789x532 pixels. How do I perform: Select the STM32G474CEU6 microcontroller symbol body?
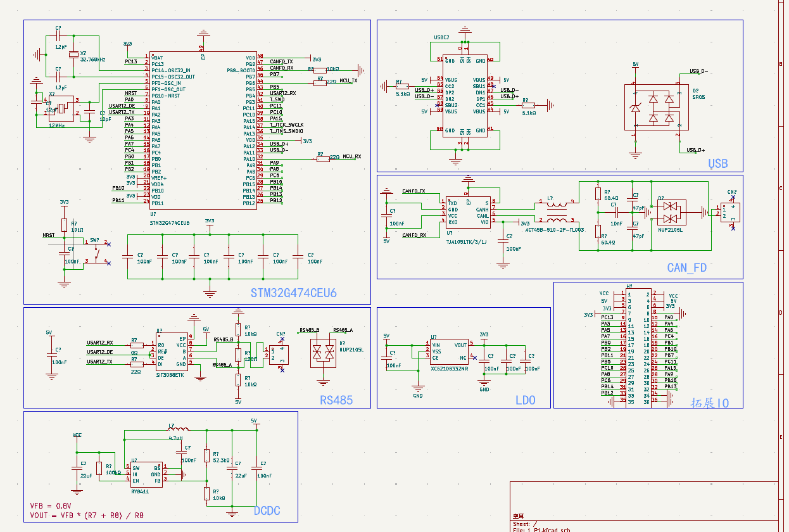click(203, 129)
